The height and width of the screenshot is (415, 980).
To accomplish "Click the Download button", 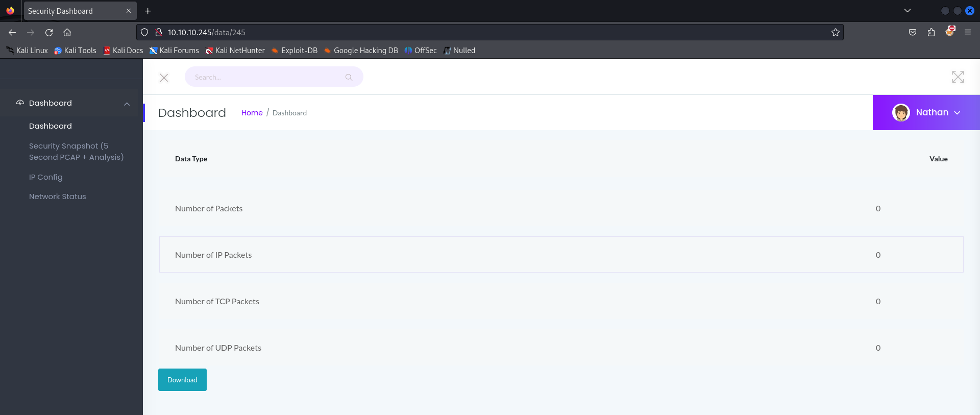I will click(182, 380).
